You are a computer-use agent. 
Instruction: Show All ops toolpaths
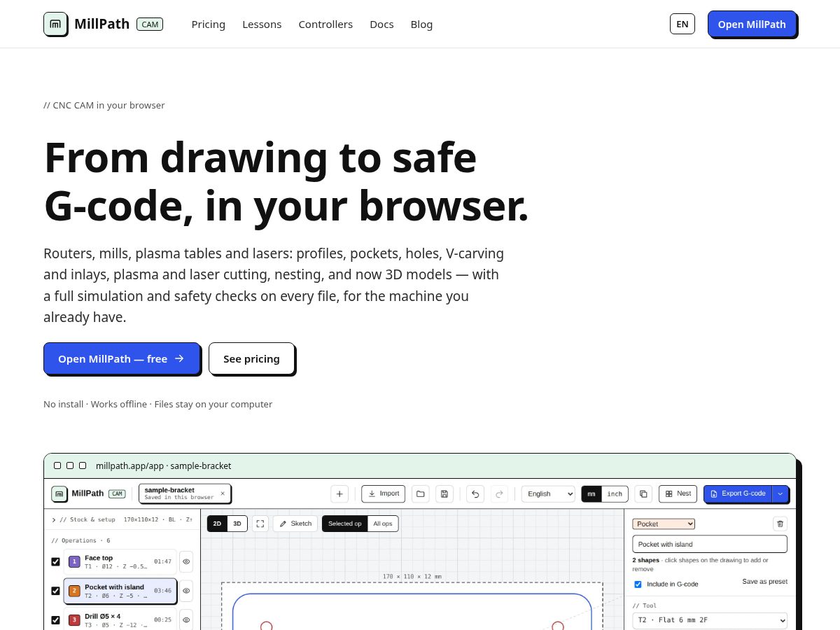tap(383, 524)
